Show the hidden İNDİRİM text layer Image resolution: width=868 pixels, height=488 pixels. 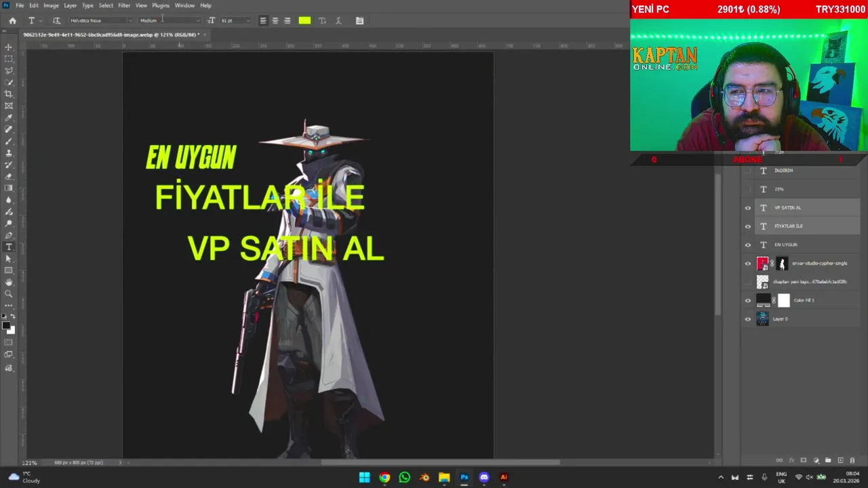[748, 171]
